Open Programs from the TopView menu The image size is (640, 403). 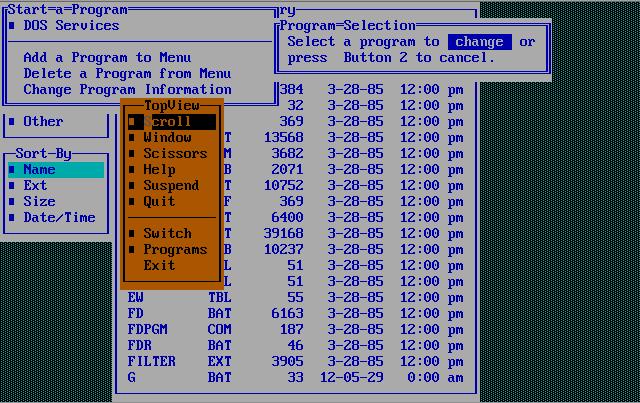pyautogui.click(x=175, y=250)
